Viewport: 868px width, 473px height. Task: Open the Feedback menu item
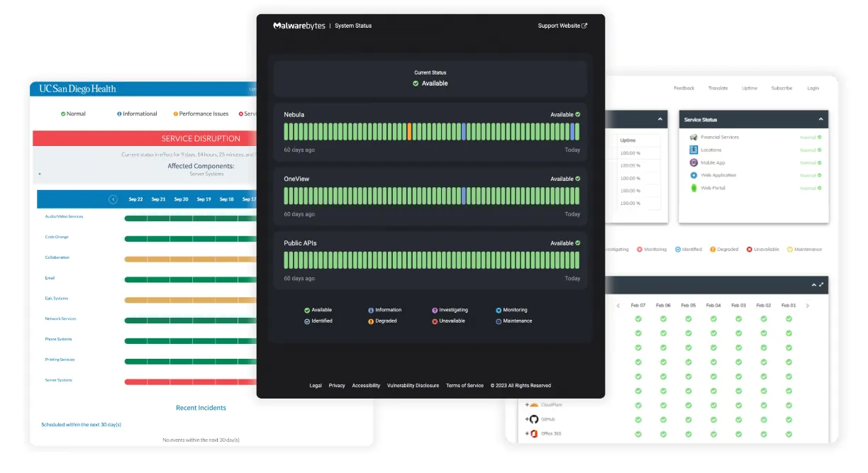[683, 88]
